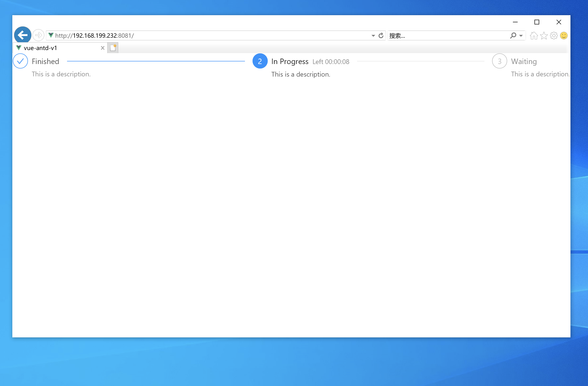Screen dimensions: 588x386
Task: Click the Vue favicon in the address bar
Action: point(51,35)
